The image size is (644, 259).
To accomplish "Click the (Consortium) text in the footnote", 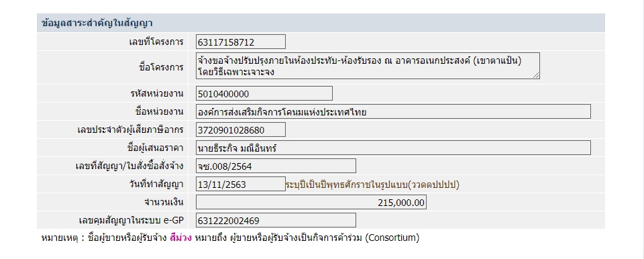I will pos(392,238).
